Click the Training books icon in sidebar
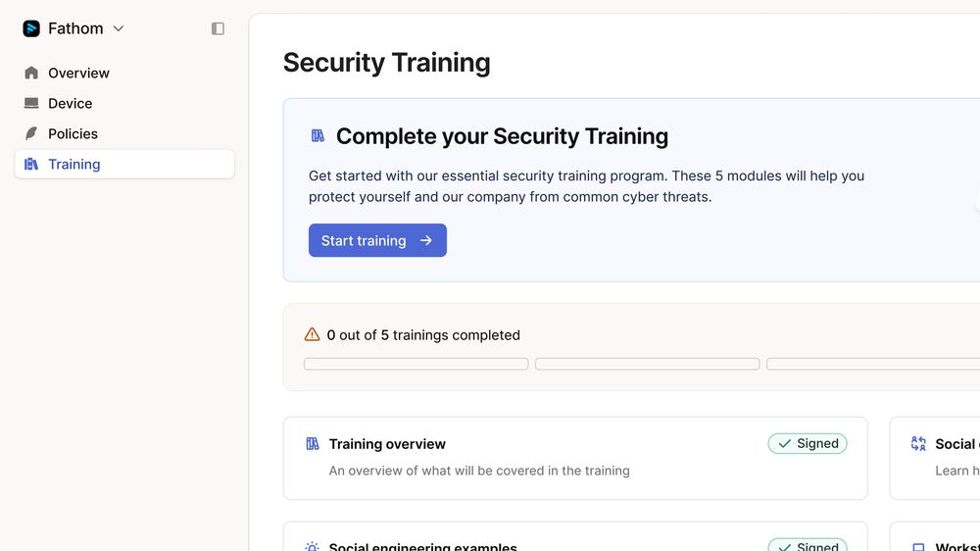980x551 pixels. (x=31, y=164)
